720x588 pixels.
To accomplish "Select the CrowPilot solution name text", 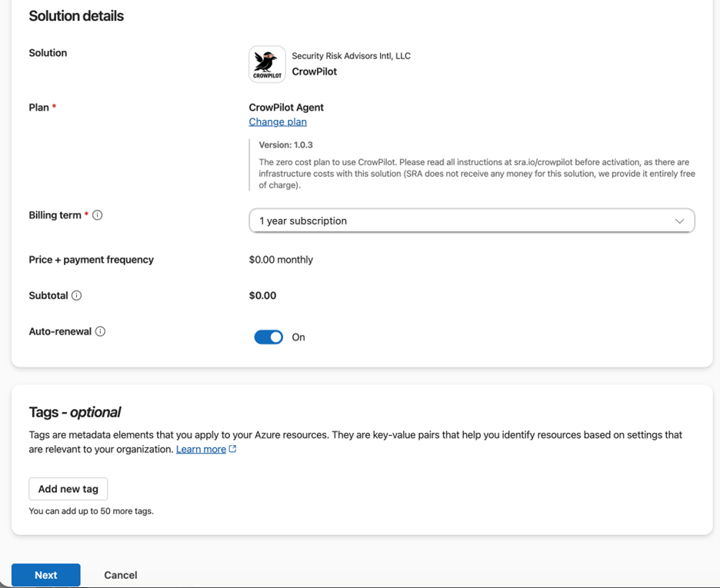I will [x=315, y=71].
